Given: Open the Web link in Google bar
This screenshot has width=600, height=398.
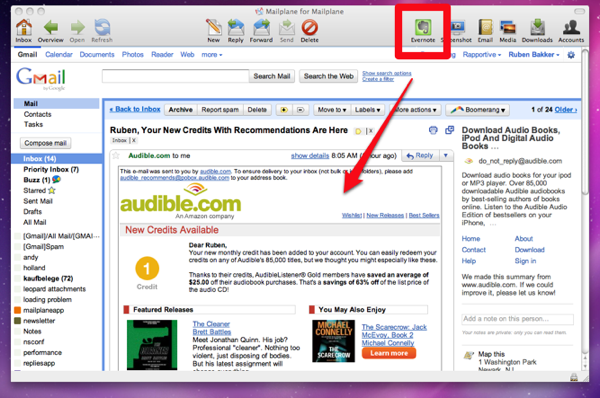Looking at the screenshot, I should point(187,55).
